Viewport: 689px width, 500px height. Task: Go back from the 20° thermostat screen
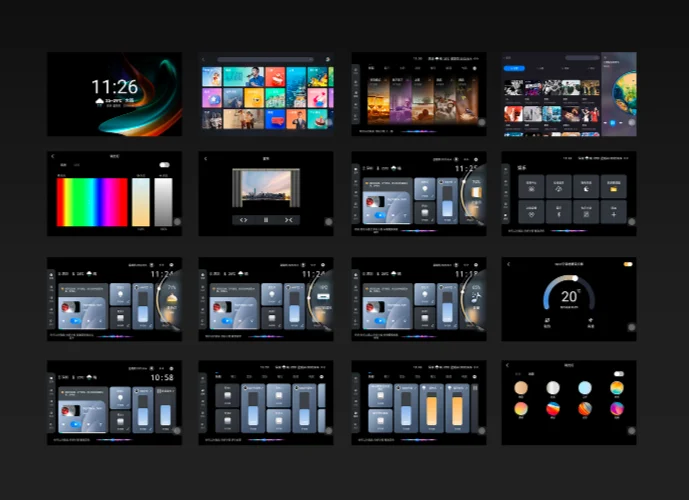[508, 264]
